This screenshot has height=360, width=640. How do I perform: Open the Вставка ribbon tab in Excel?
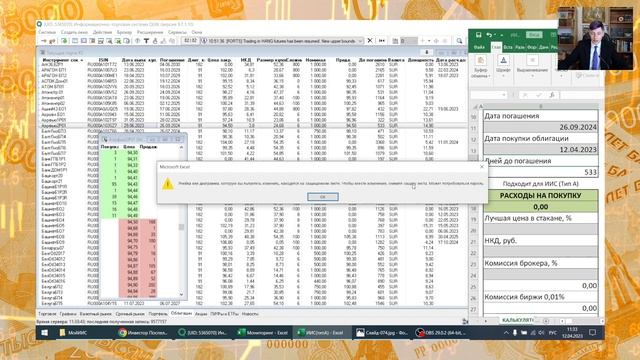(x=508, y=47)
